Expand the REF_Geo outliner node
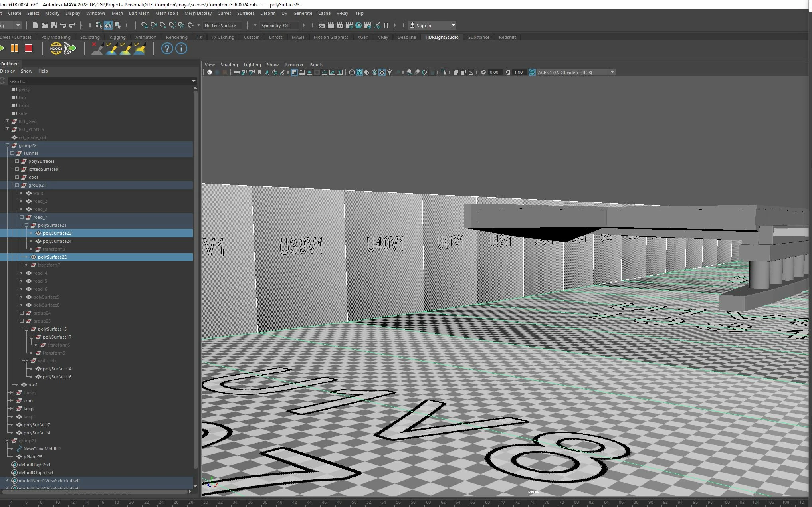Screen dimensions: 812x507 point(7,121)
